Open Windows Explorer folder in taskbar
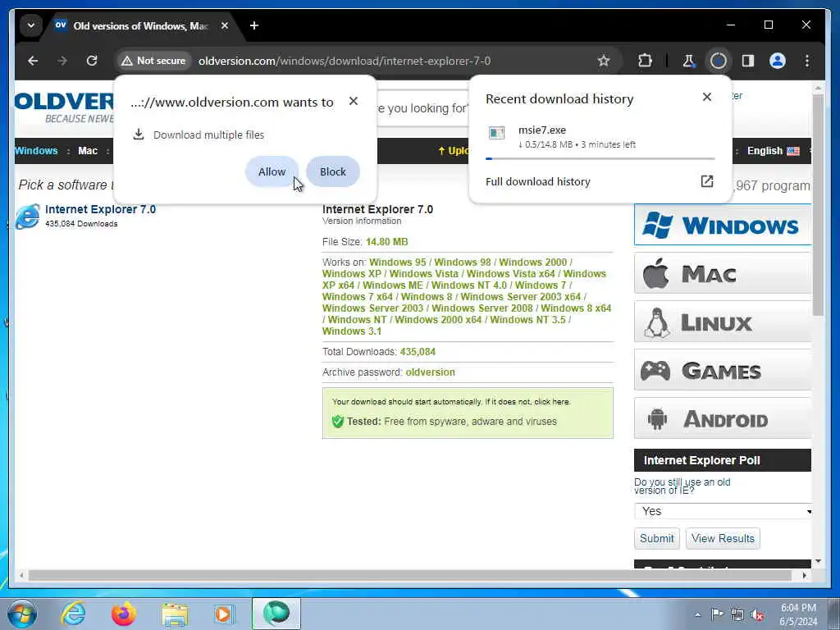The width and height of the screenshot is (840, 630). pyautogui.click(x=175, y=614)
